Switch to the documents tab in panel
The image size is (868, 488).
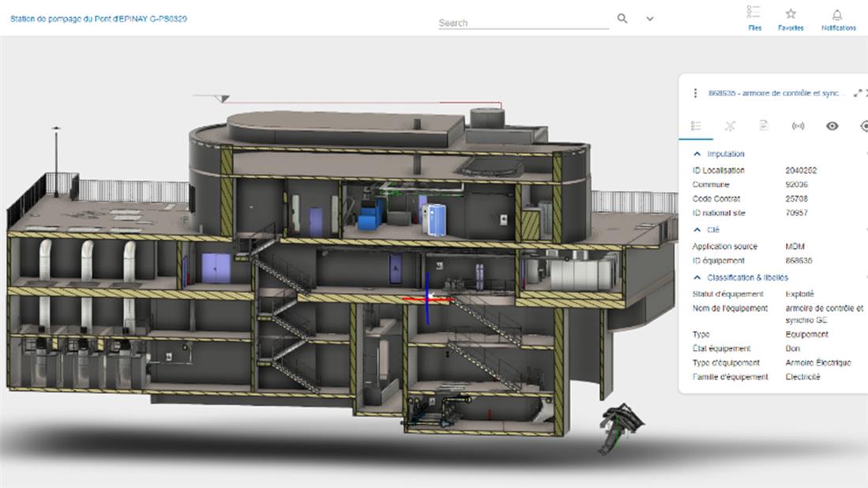(764, 126)
